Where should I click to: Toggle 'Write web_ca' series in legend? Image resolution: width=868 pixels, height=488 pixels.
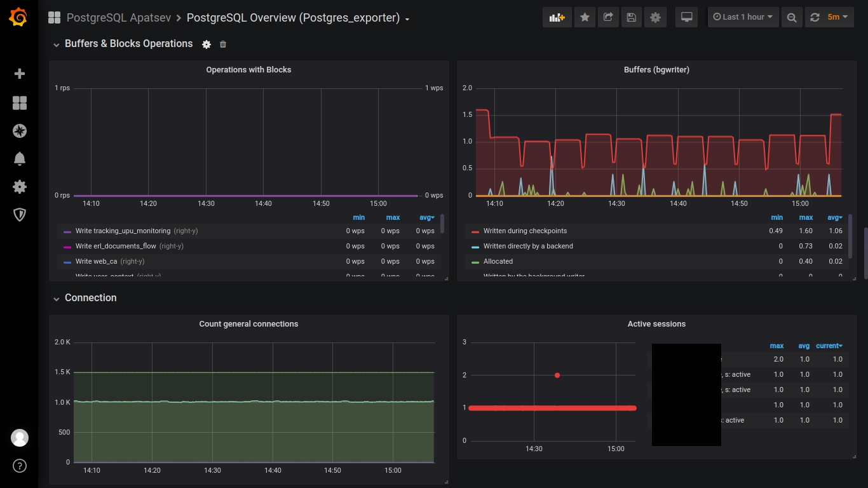tap(97, 261)
